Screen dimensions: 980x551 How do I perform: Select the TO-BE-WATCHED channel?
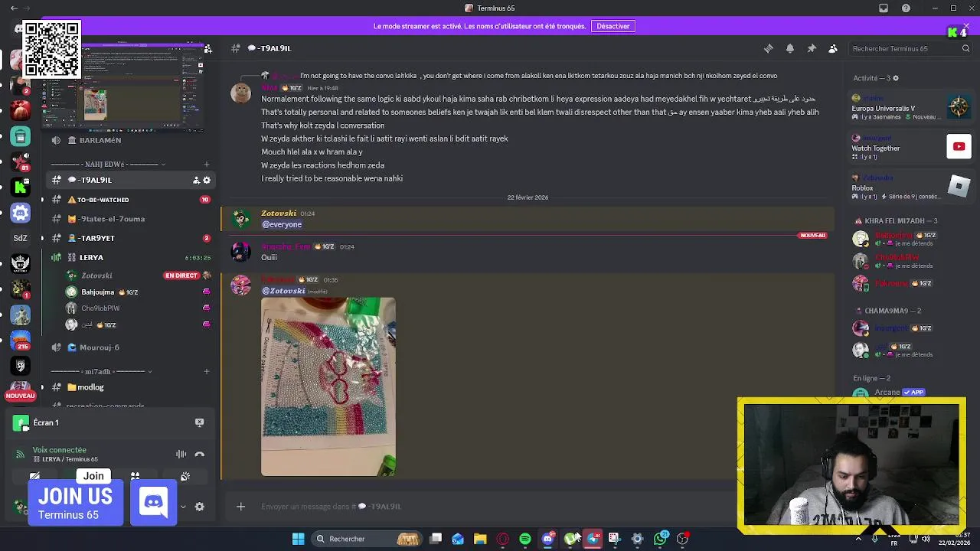click(x=130, y=200)
